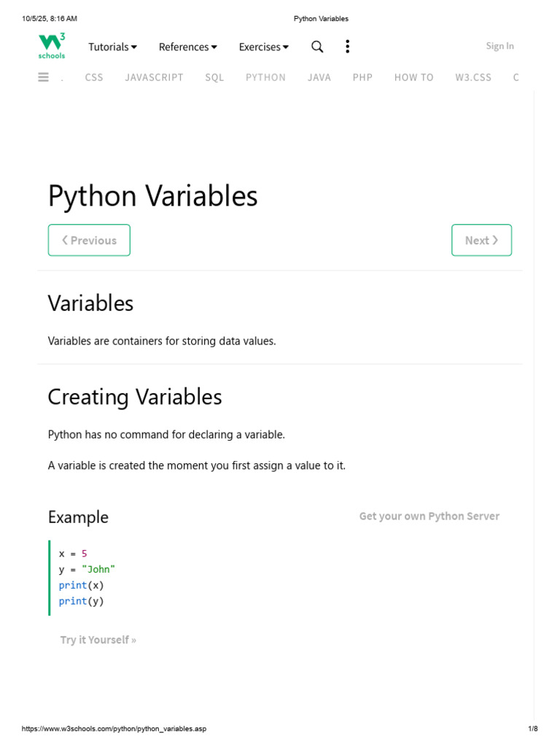Select the CSS tab in topic bar
Image resolution: width=560 pixels, height=747 pixels.
pos(94,77)
